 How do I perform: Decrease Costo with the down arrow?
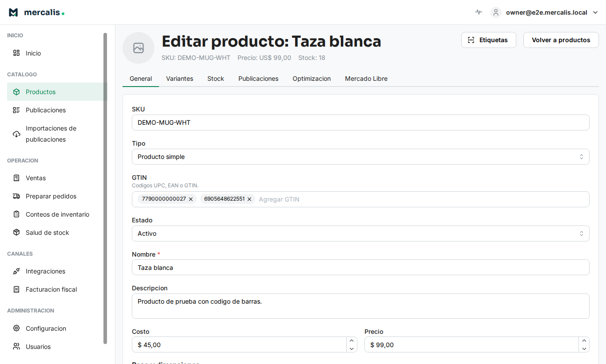(x=352, y=348)
